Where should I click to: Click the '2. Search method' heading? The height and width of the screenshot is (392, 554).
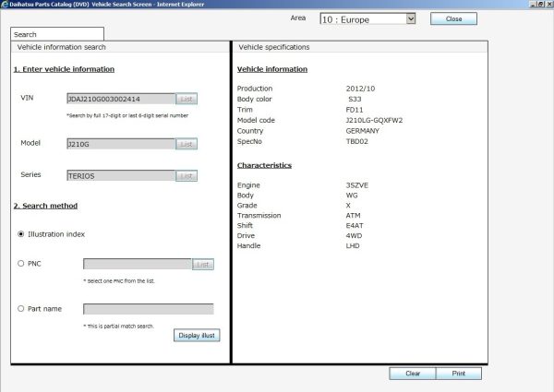point(45,206)
